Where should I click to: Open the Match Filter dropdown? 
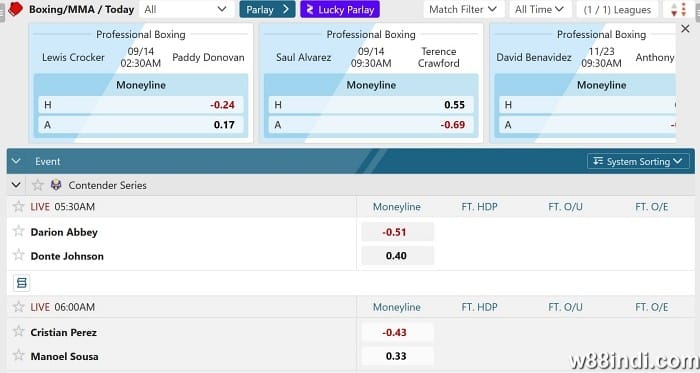(463, 9)
